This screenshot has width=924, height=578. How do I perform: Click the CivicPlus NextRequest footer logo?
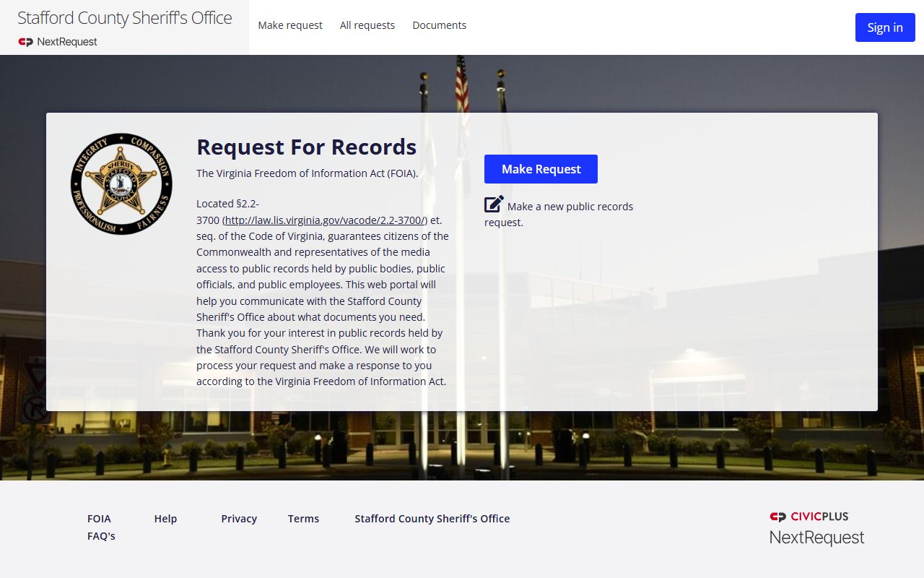click(816, 528)
